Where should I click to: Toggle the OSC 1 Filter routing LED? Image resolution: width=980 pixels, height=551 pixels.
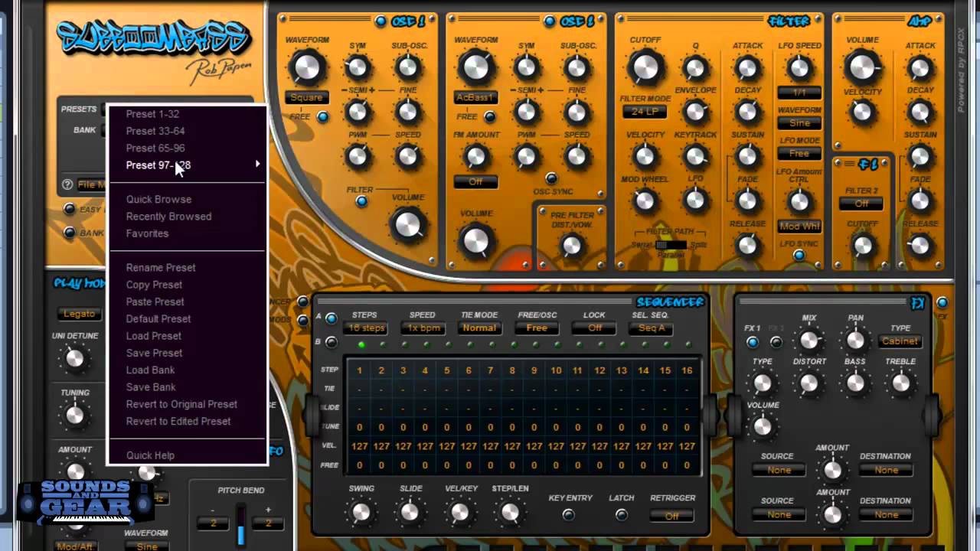tap(361, 201)
